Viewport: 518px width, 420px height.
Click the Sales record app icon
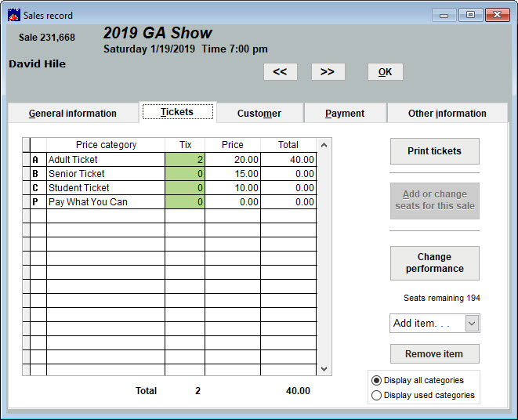tap(14, 15)
